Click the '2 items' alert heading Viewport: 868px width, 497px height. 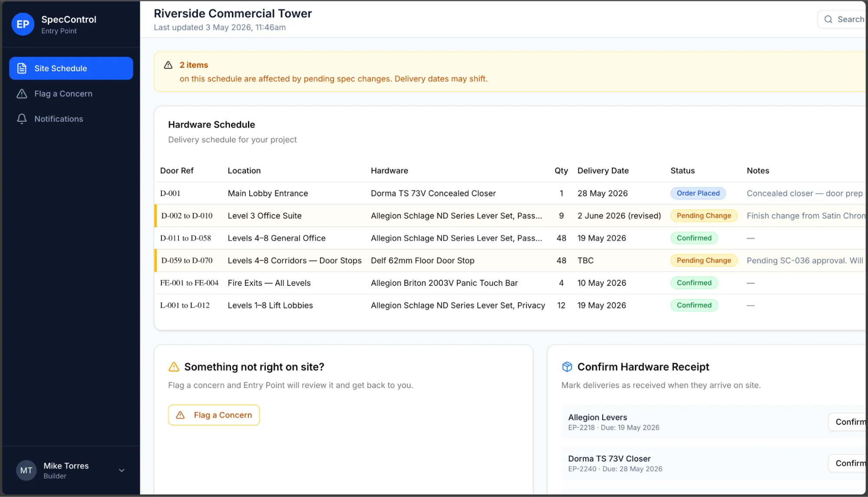[194, 65]
